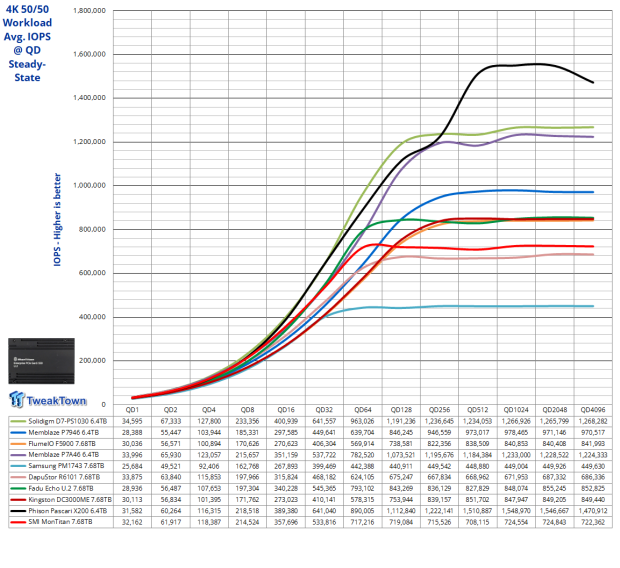Click the Kingston DC3000ME dark red legend swatch

pos(18,500)
